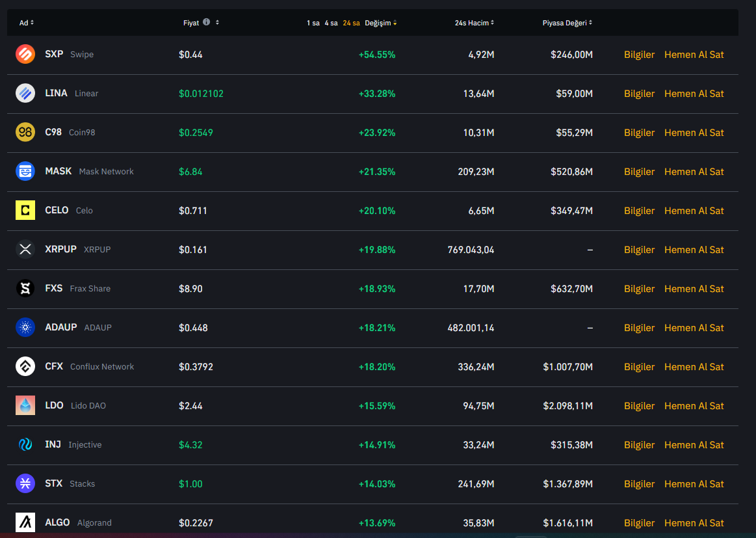The width and height of the screenshot is (756, 538).
Task: Click the info icon beside Fiyat
Action: click(x=206, y=22)
